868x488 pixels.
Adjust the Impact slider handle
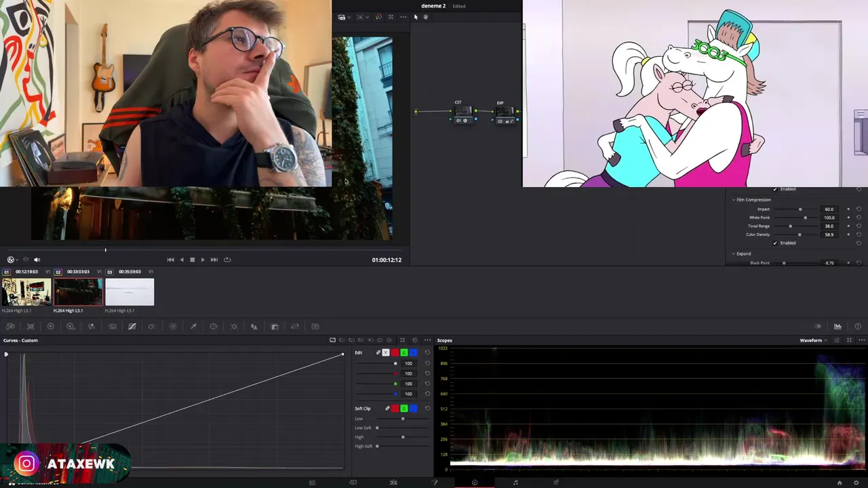(x=800, y=209)
